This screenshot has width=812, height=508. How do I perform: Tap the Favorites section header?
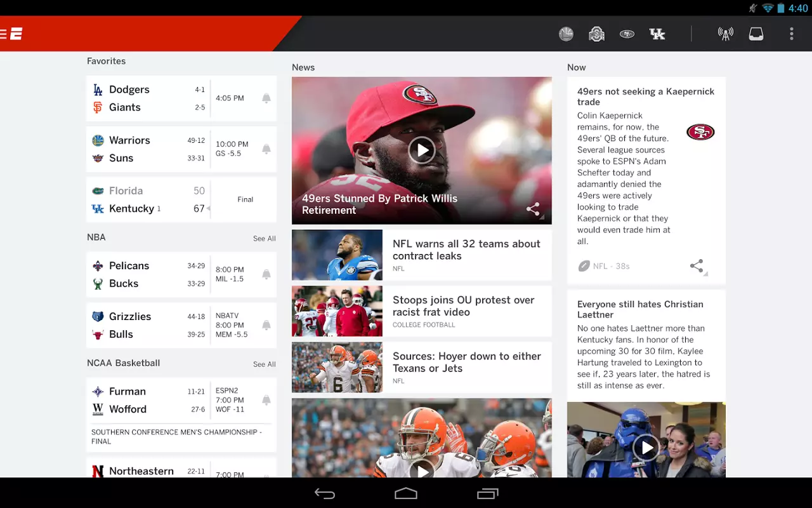point(106,61)
